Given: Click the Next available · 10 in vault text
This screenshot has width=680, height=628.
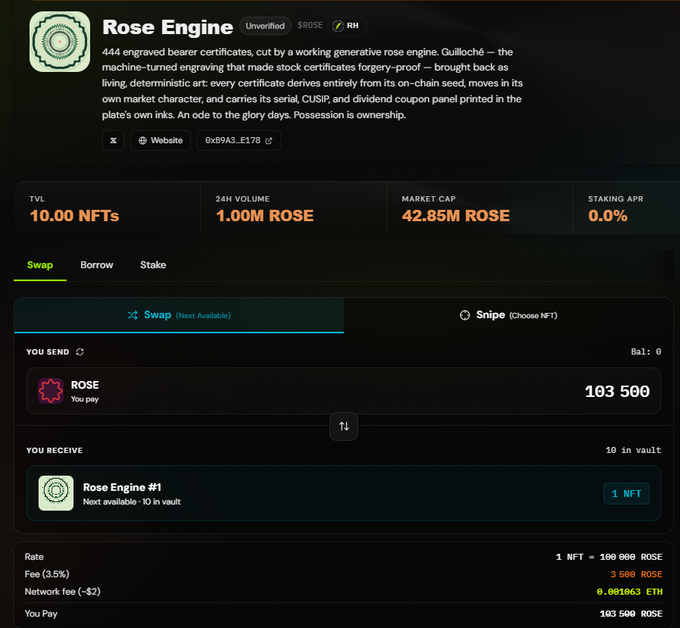Looking at the screenshot, I should tap(132, 502).
